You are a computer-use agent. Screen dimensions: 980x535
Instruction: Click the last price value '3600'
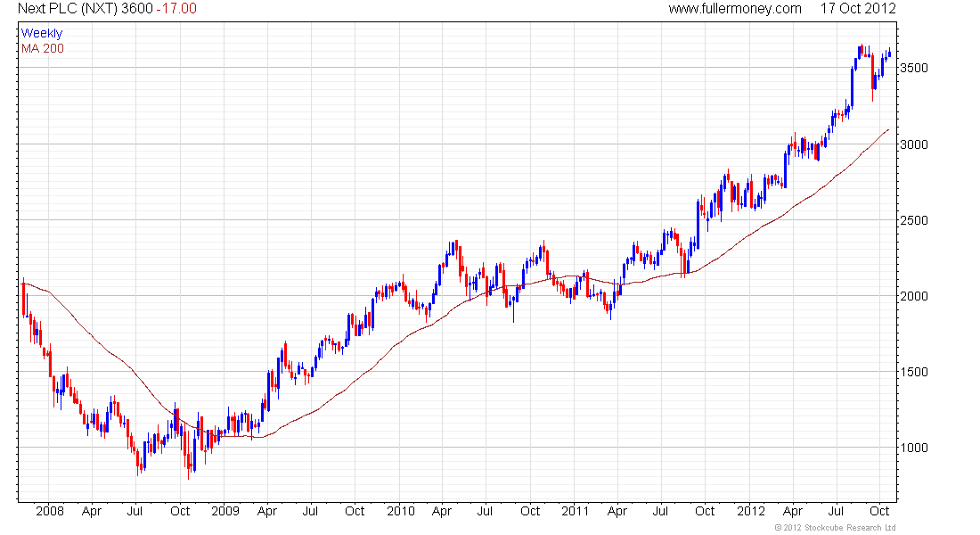(137, 9)
